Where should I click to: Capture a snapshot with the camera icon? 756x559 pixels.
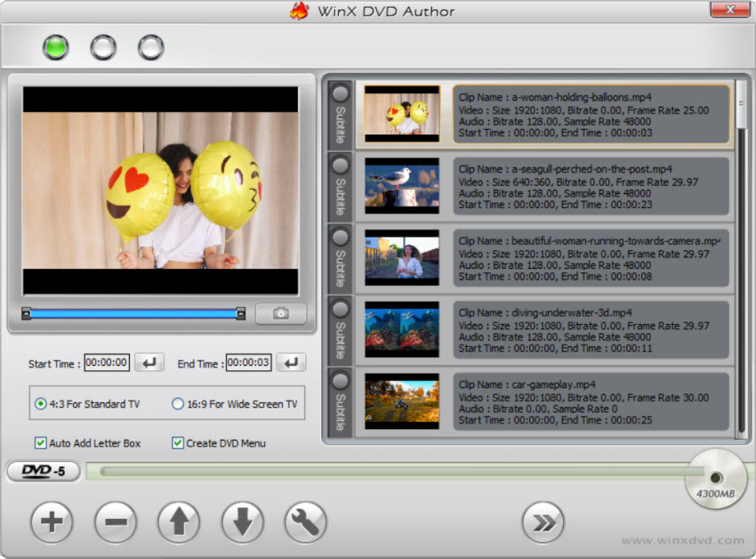pyautogui.click(x=280, y=313)
